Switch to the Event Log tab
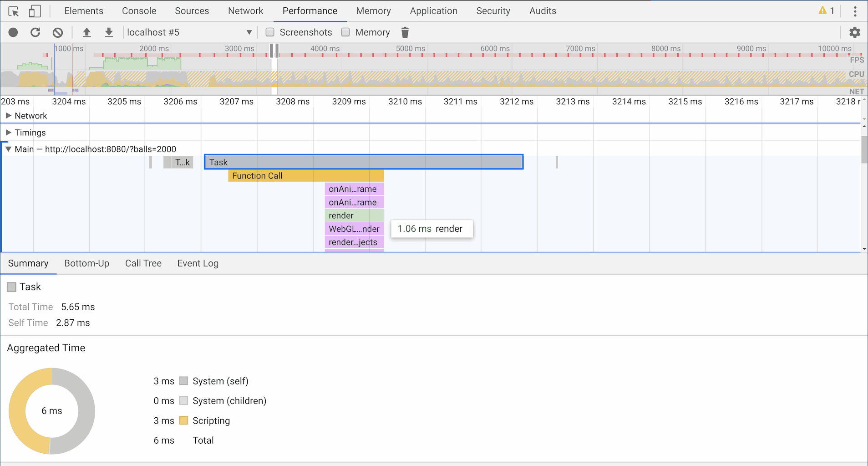 coord(198,263)
